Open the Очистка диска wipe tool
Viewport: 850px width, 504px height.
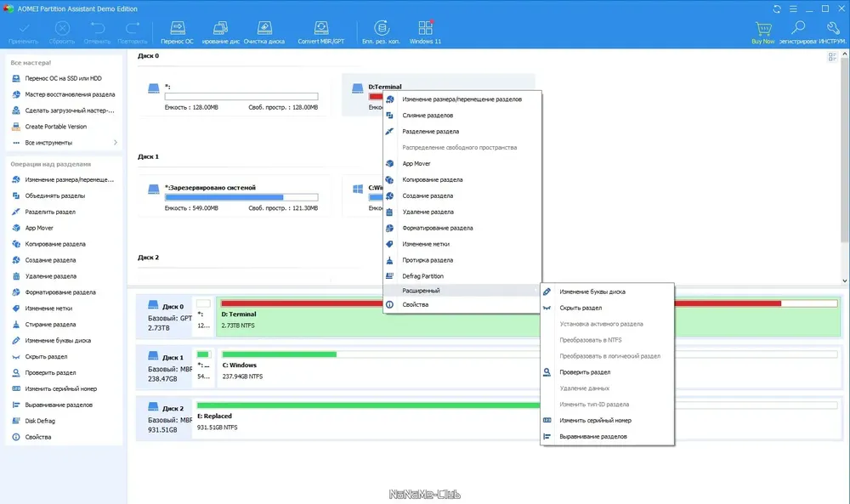(x=264, y=32)
